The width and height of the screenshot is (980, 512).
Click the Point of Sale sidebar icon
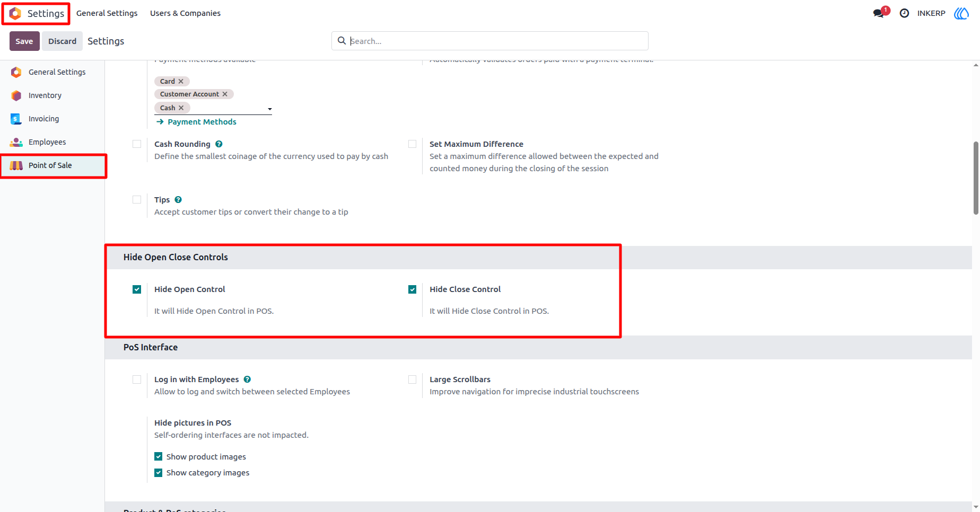(x=16, y=165)
